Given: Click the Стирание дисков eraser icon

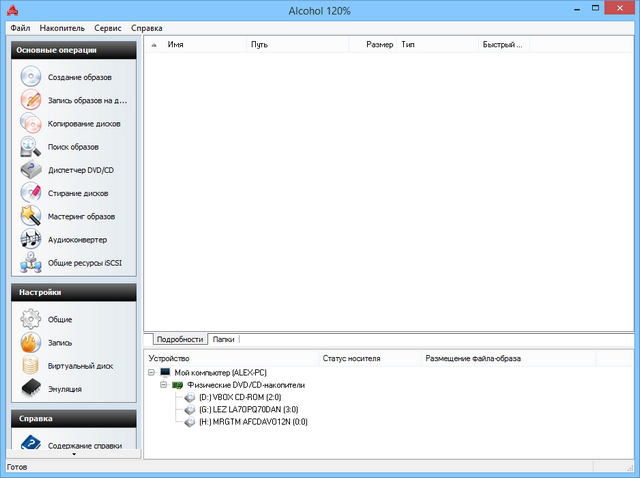Looking at the screenshot, I should pyautogui.click(x=30, y=193).
